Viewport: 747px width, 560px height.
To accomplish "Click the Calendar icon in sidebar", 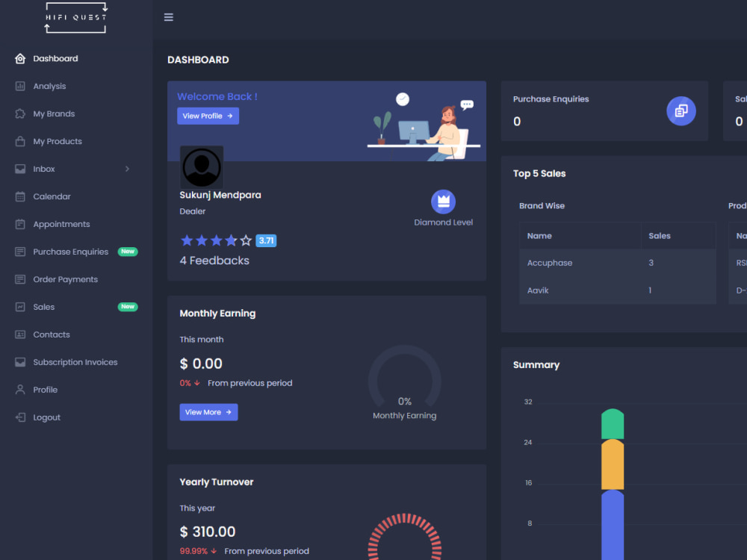I will [20, 196].
